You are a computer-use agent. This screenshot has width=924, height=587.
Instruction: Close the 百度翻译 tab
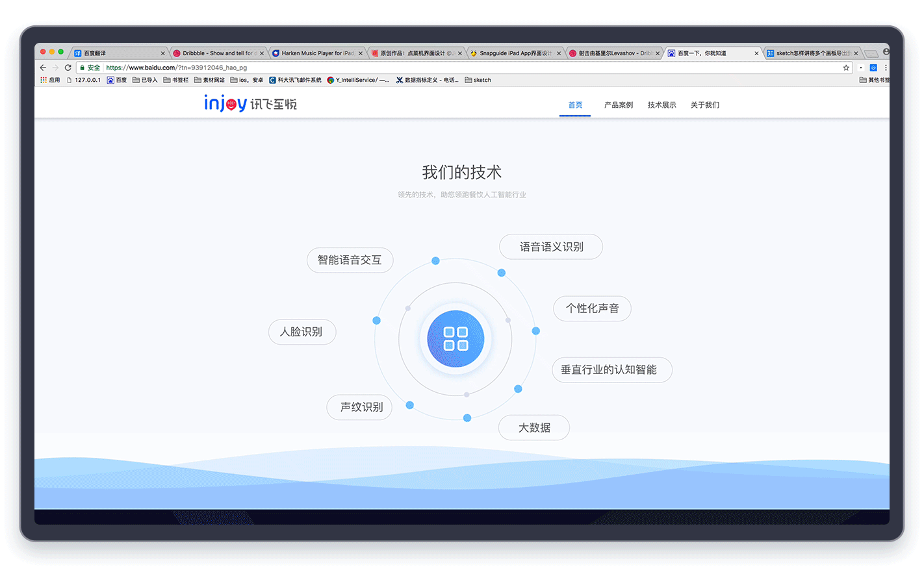click(x=162, y=53)
